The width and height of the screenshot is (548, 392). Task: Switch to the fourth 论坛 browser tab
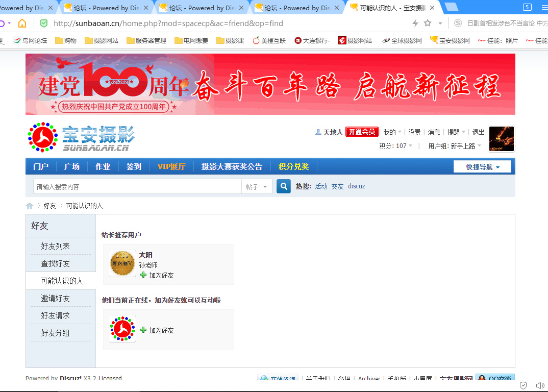pos(297,8)
